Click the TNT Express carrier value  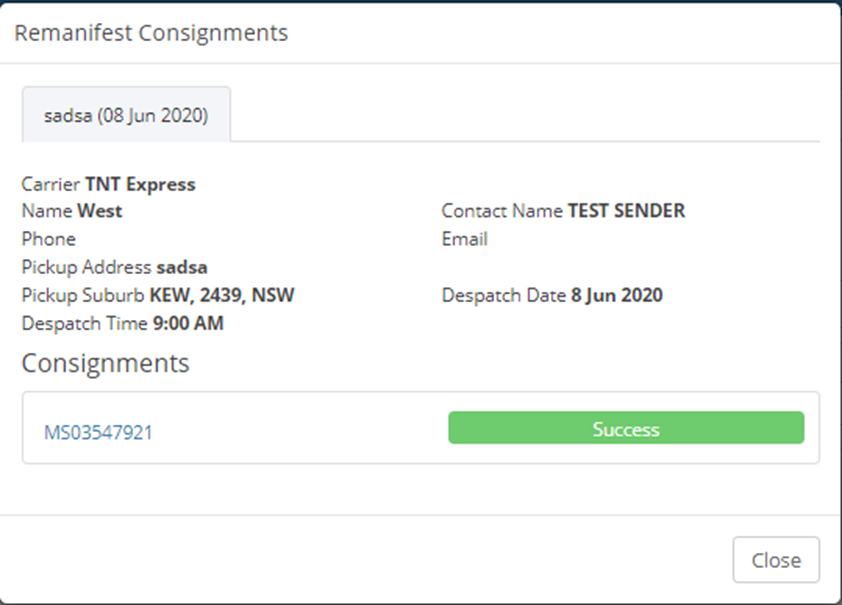tap(140, 184)
